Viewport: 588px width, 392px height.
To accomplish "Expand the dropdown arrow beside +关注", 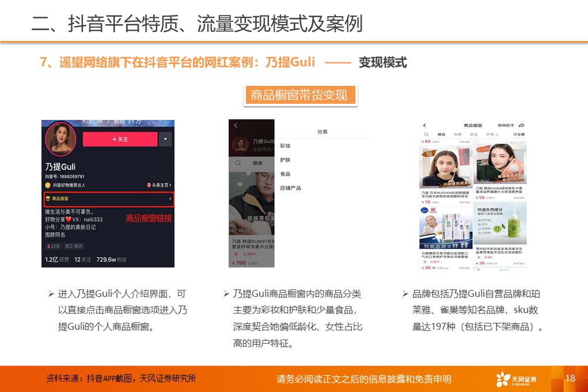I will pos(165,140).
